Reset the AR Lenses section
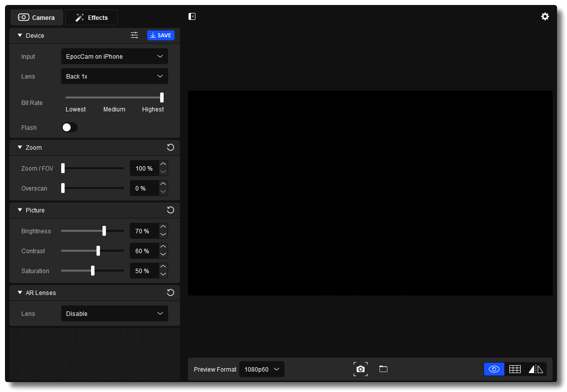567x392 pixels. click(x=170, y=293)
